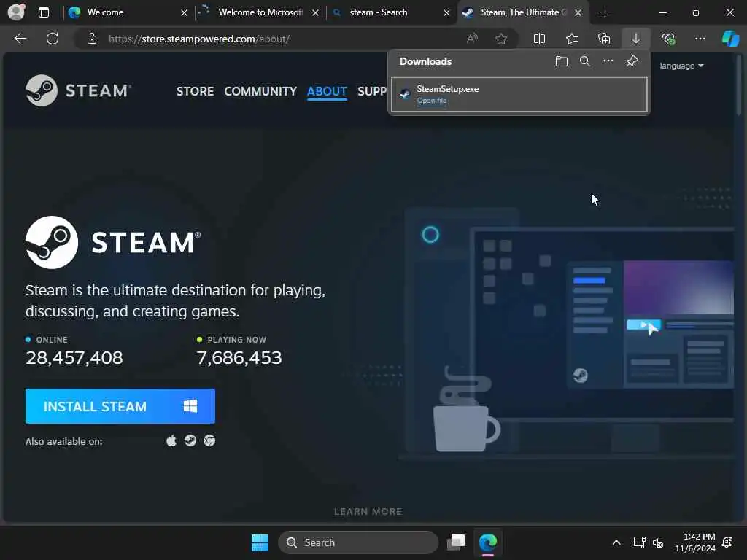Image resolution: width=747 pixels, height=560 pixels.
Task: Open the SUPPORT menu item
Action: [372, 91]
